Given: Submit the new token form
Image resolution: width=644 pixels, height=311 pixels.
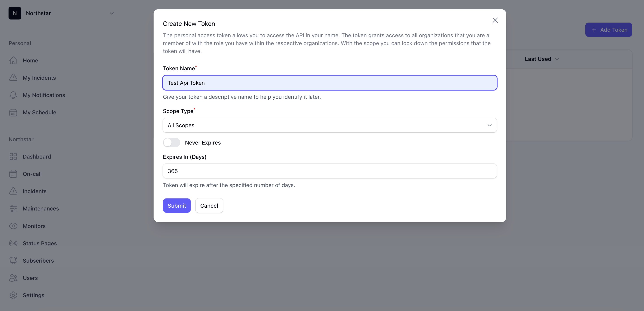Looking at the screenshot, I should coord(177,206).
